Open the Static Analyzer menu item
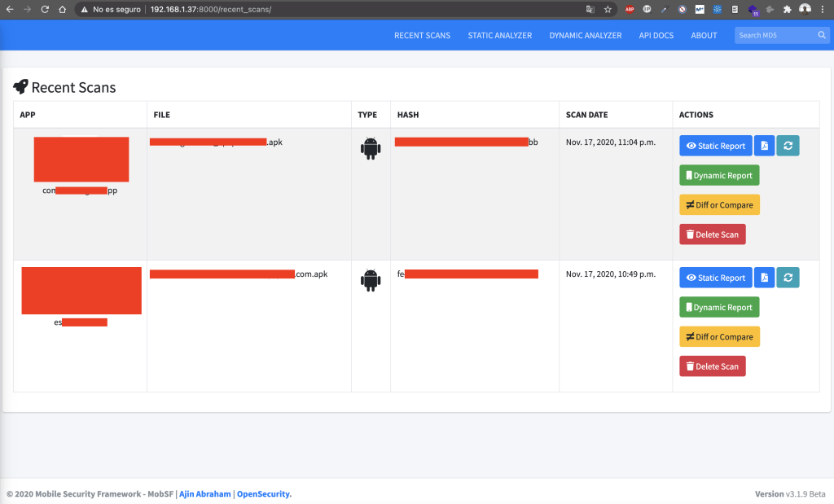The image size is (834, 504). [499, 36]
